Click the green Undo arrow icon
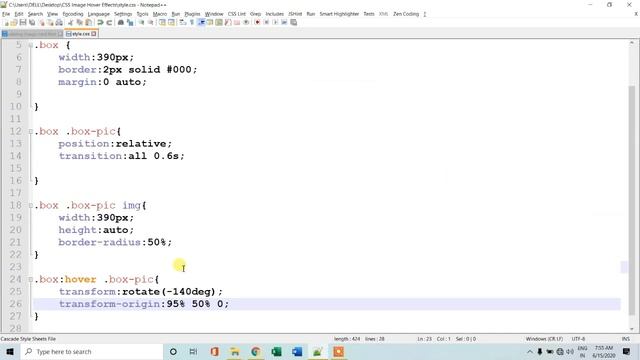Viewport: 640px width, 360px height. (100, 22)
